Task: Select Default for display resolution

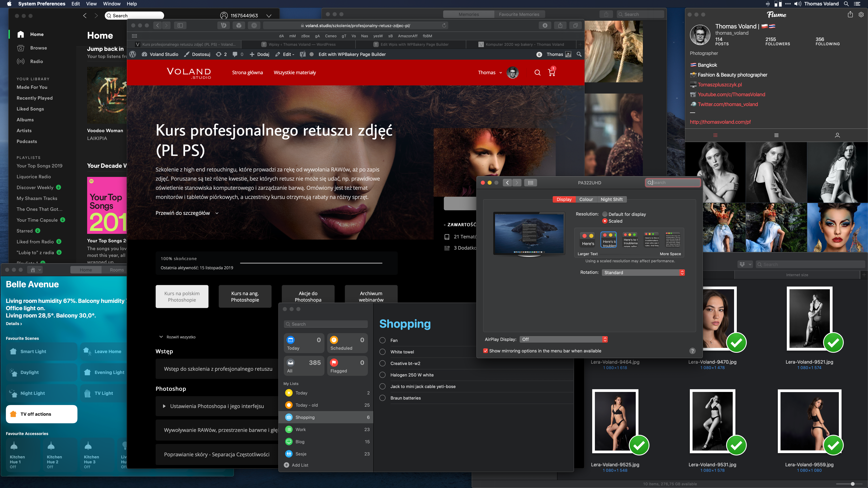Action: (x=605, y=214)
